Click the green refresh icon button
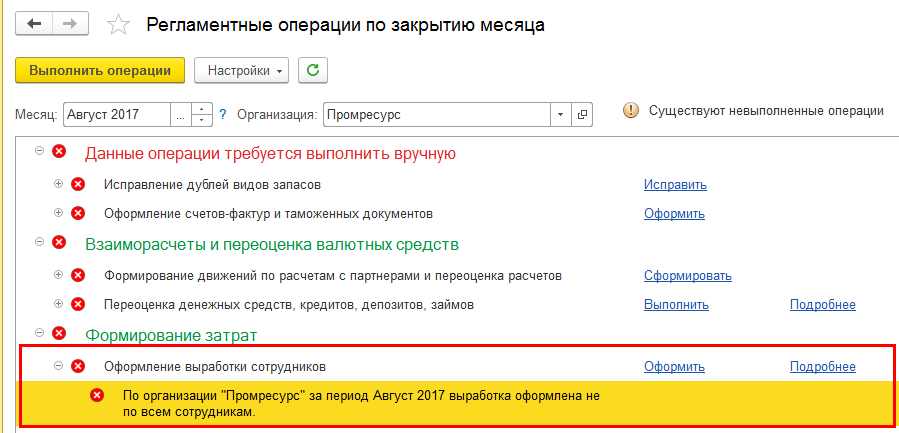The height and width of the screenshot is (433, 899). [313, 70]
